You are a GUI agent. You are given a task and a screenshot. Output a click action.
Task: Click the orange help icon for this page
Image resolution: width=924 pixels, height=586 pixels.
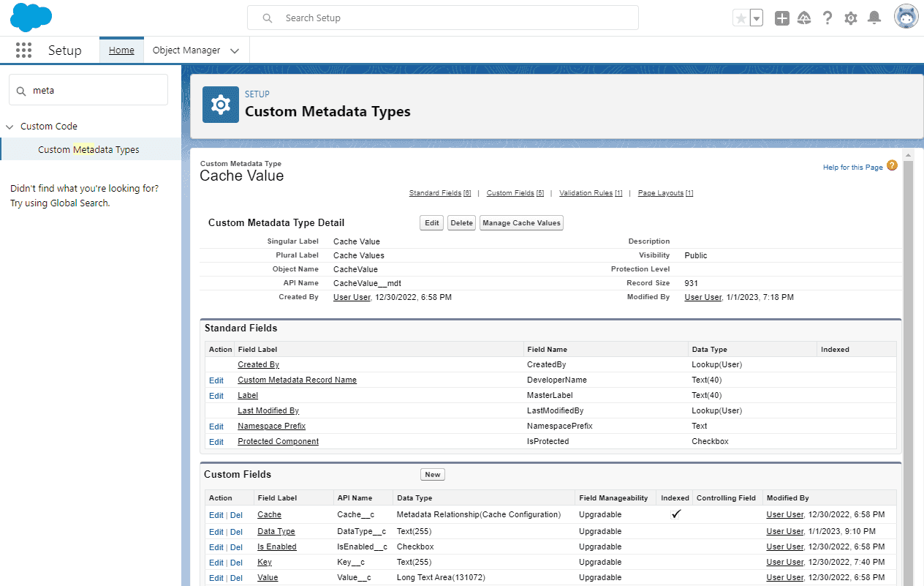892,166
